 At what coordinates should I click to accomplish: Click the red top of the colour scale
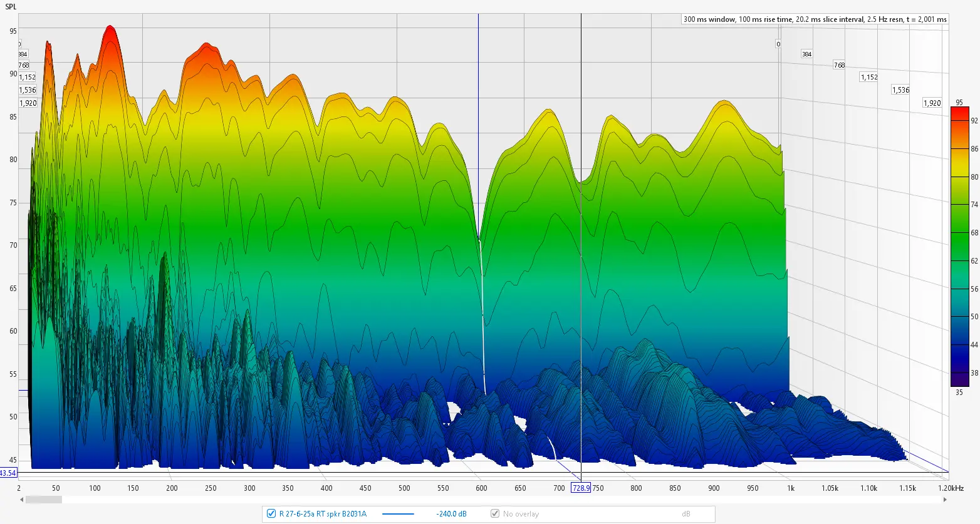point(959,113)
